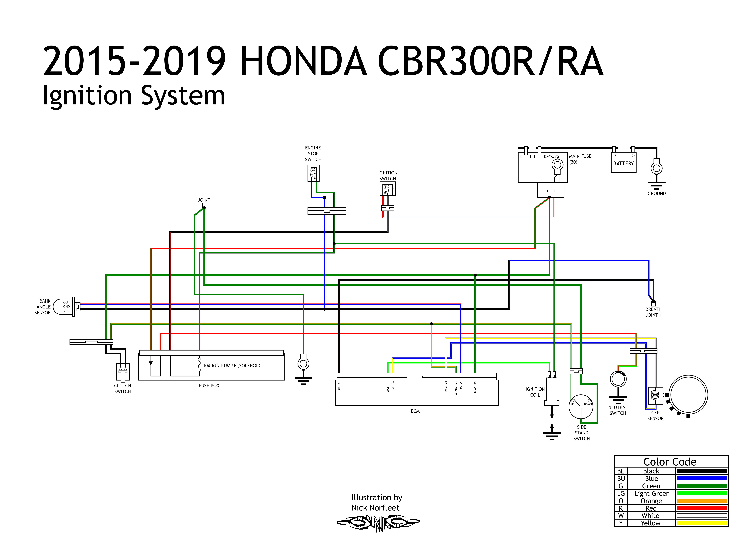
Task: Click the Black color swatch in legend
Action: [x=702, y=471]
